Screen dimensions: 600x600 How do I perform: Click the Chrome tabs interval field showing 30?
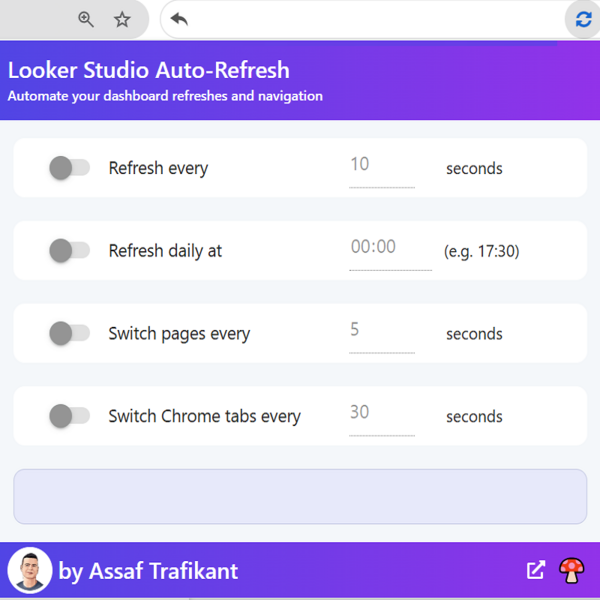(382, 416)
